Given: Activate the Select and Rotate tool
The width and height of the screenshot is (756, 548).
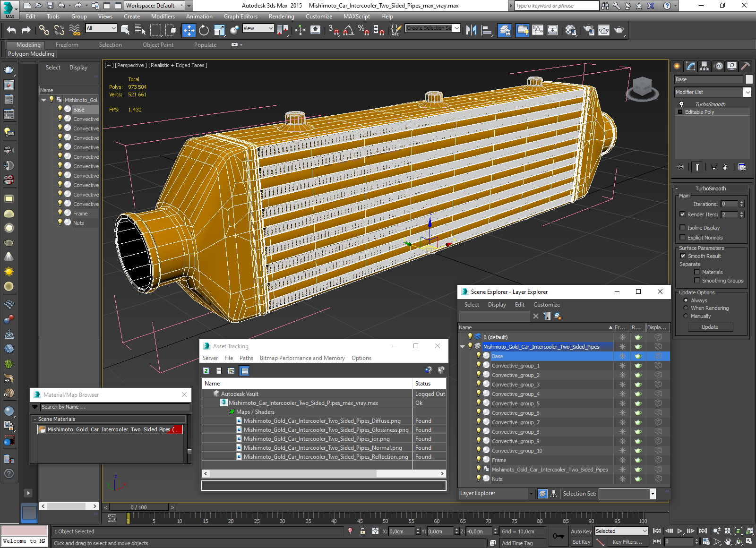Looking at the screenshot, I should click(x=204, y=30).
